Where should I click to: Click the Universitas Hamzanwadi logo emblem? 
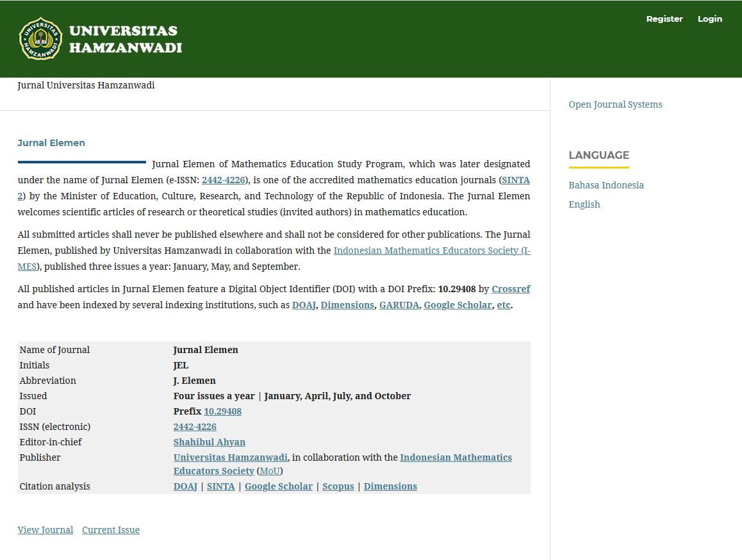pyautogui.click(x=40, y=39)
